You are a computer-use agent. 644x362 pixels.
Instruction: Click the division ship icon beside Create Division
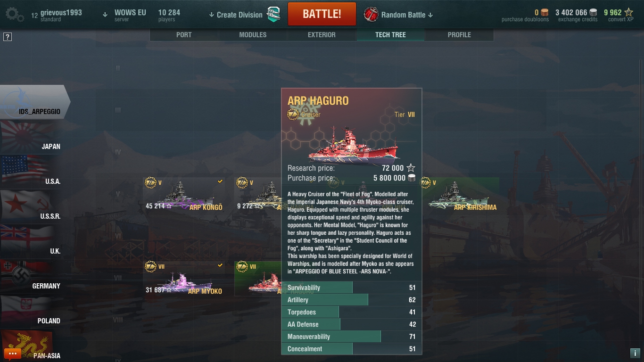[274, 14]
